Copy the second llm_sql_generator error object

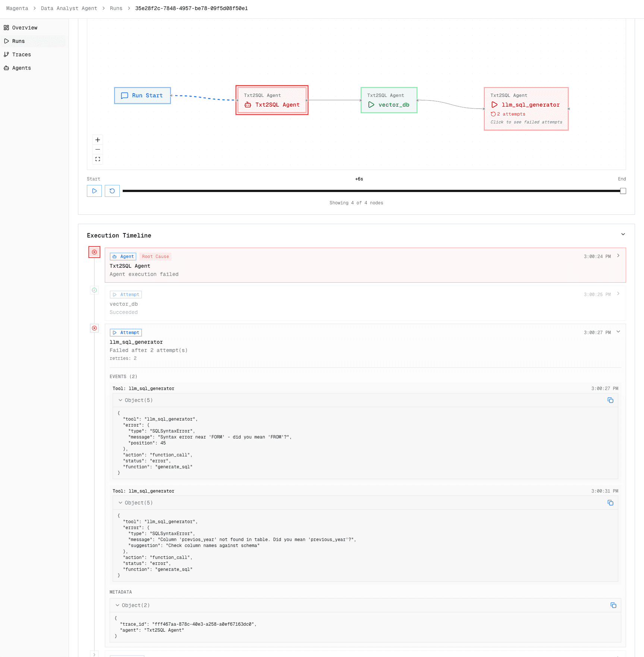click(610, 502)
